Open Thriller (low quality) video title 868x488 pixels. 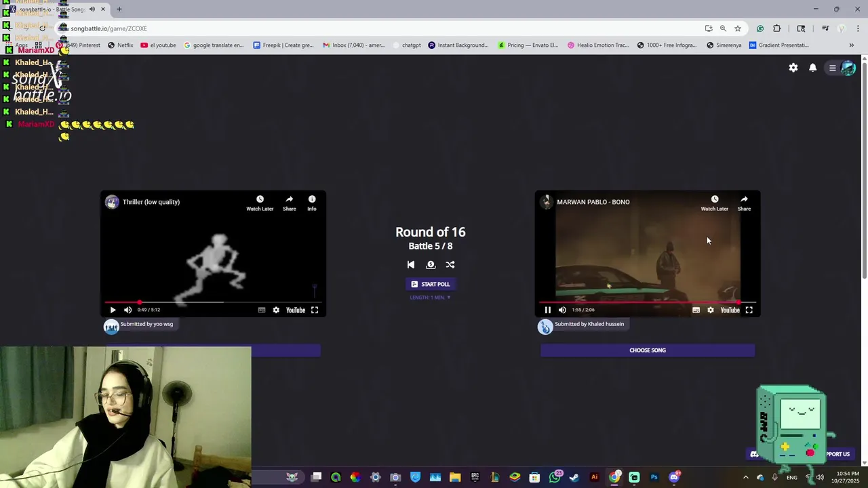151,202
